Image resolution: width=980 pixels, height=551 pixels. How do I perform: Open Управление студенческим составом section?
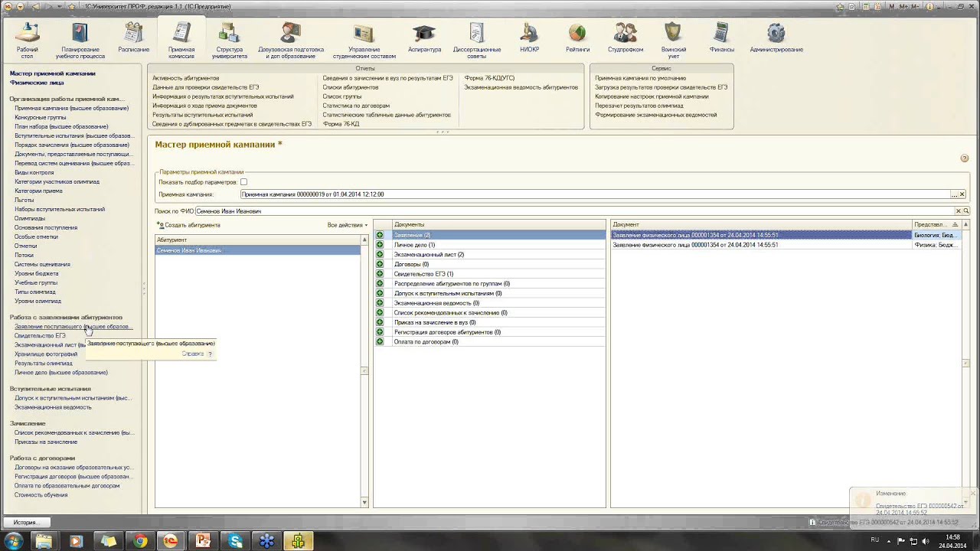pyautogui.click(x=364, y=40)
